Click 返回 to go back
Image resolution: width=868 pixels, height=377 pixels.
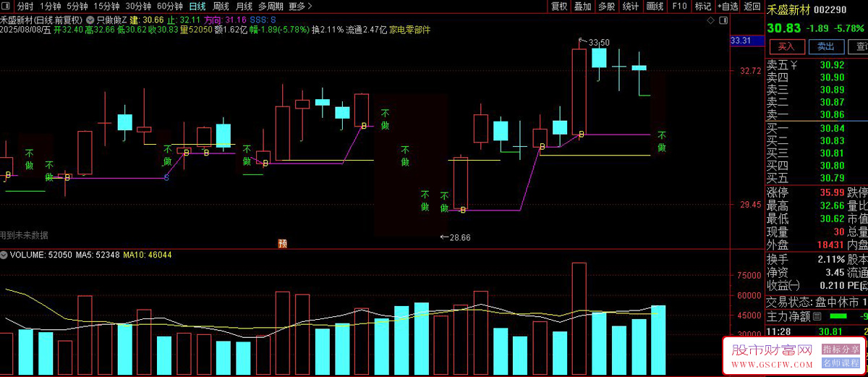pyautogui.click(x=752, y=6)
